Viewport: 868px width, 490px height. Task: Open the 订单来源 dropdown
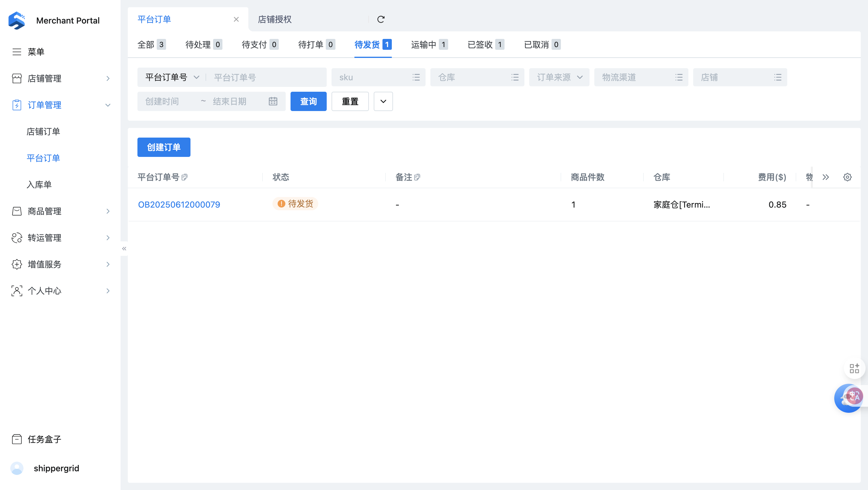559,77
